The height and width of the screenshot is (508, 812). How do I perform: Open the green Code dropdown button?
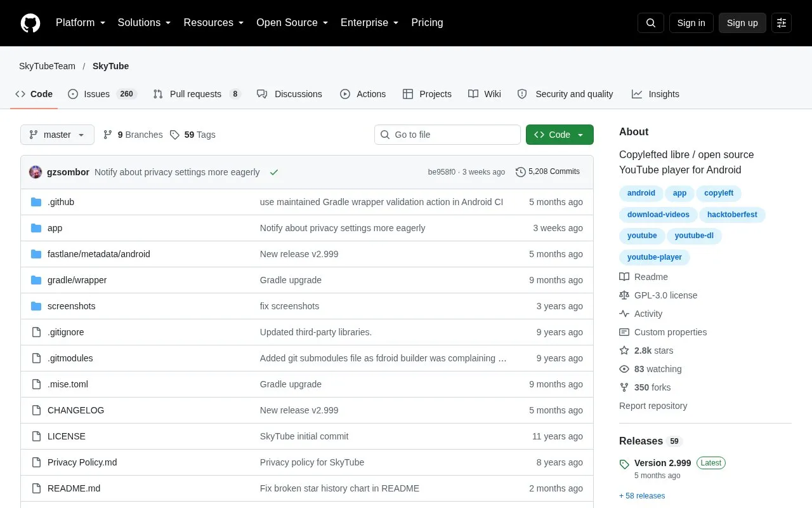coord(560,135)
